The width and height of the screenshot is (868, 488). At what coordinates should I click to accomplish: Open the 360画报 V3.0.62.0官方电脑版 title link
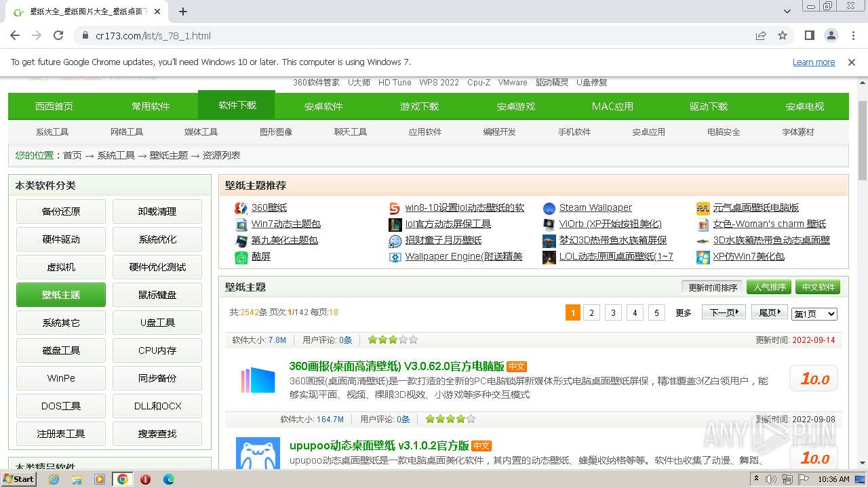click(x=397, y=366)
